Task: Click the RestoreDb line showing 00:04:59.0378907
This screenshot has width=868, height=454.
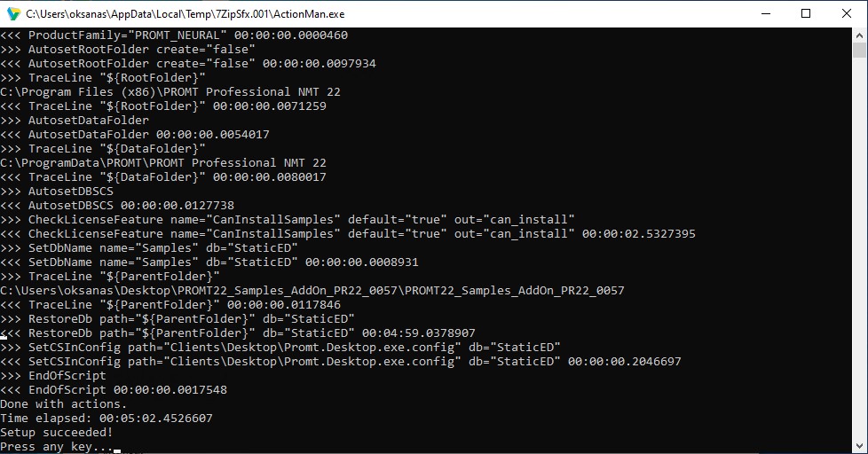Action: [x=238, y=333]
